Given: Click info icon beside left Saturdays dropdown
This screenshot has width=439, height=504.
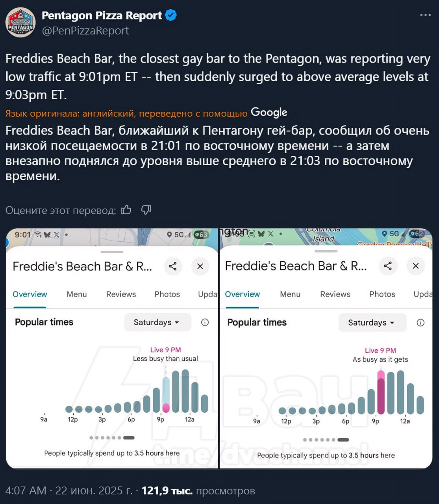Looking at the screenshot, I should tap(205, 322).
